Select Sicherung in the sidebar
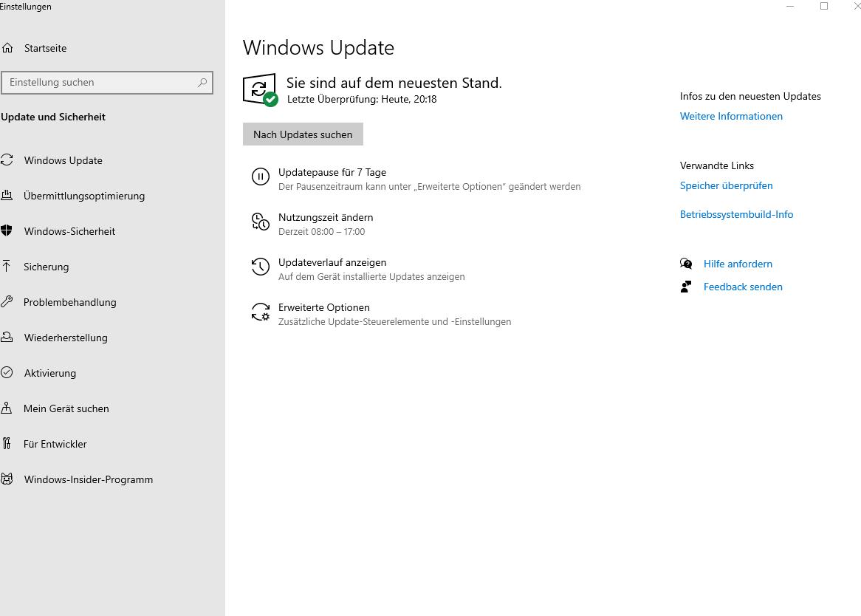Viewport: 861px width, 616px height. pyautogui.click(x=46, y=267)
